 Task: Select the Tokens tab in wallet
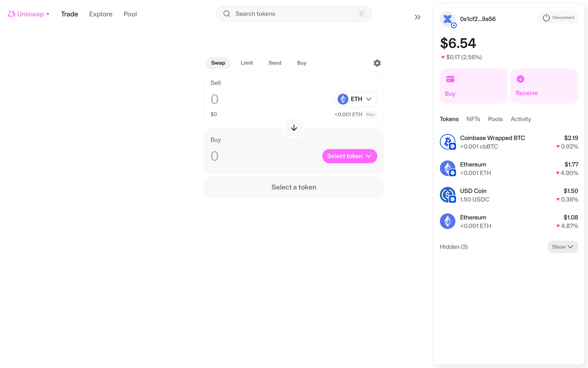(449, 119)
